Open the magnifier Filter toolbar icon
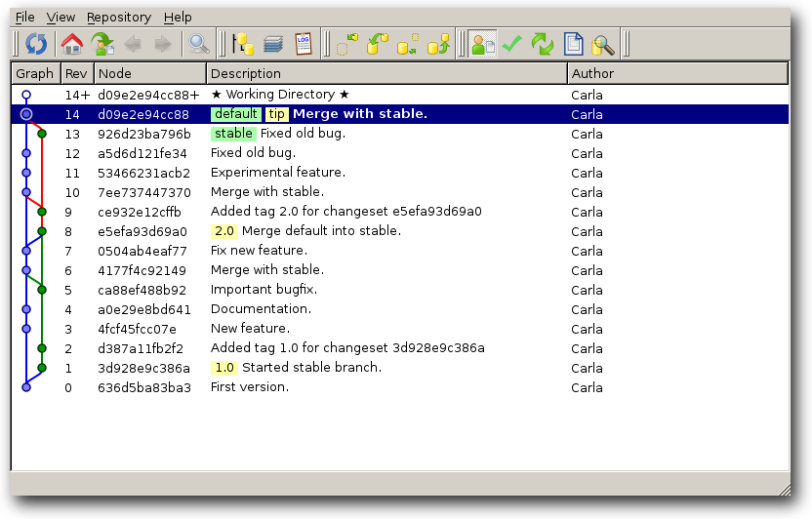Image resolution: width=812 pixels, height=519 pixels. click(x=199, y=45)
